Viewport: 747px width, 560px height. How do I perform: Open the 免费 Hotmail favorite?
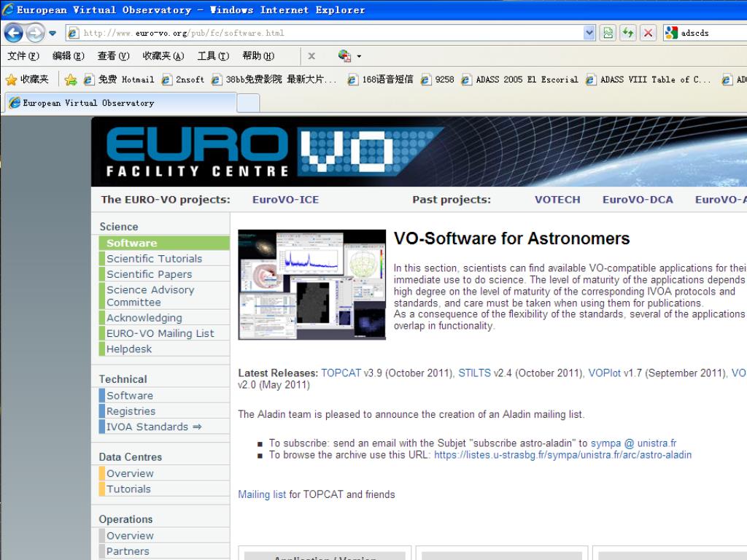pos(119,79)
